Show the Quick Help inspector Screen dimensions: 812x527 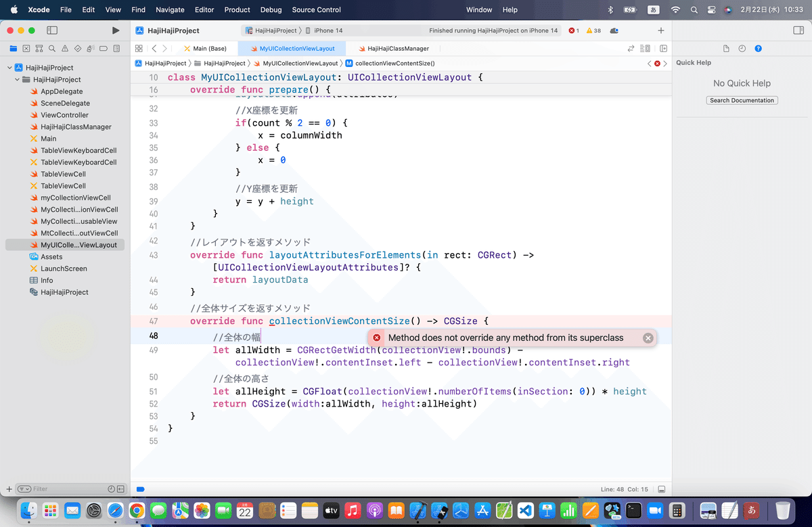coord(759,49)
